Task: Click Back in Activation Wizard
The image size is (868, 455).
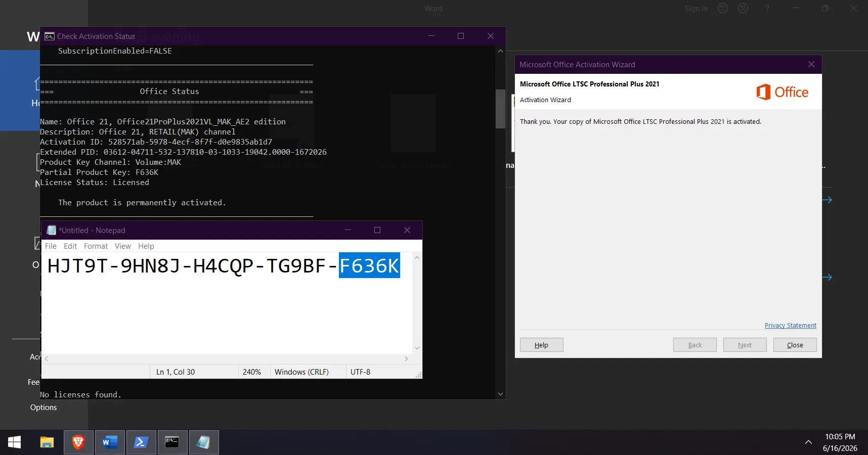Action: click(695, 345)
